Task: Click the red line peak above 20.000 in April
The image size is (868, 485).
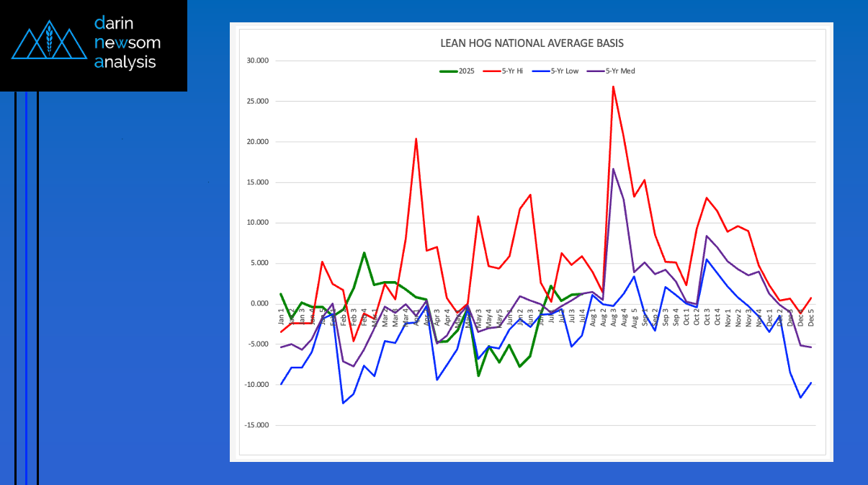Action: point(416,138)
